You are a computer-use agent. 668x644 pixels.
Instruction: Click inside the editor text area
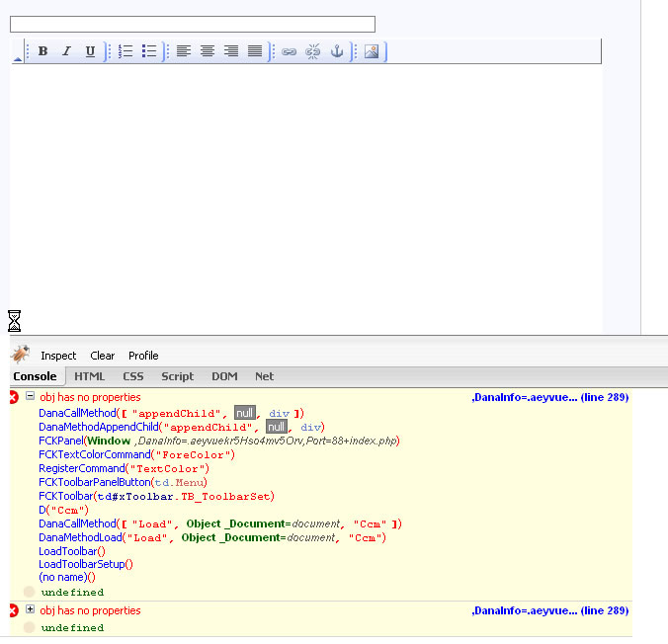[x=306, y=199]
